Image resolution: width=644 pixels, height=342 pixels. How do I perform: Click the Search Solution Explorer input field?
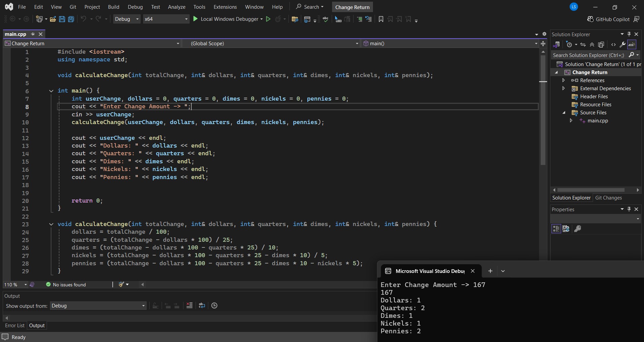589,55
